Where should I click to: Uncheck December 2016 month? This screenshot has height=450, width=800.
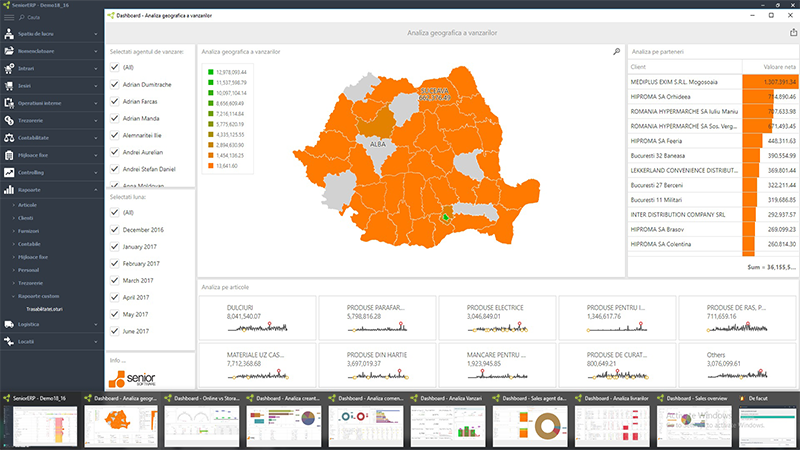click(x=114, y=230)
